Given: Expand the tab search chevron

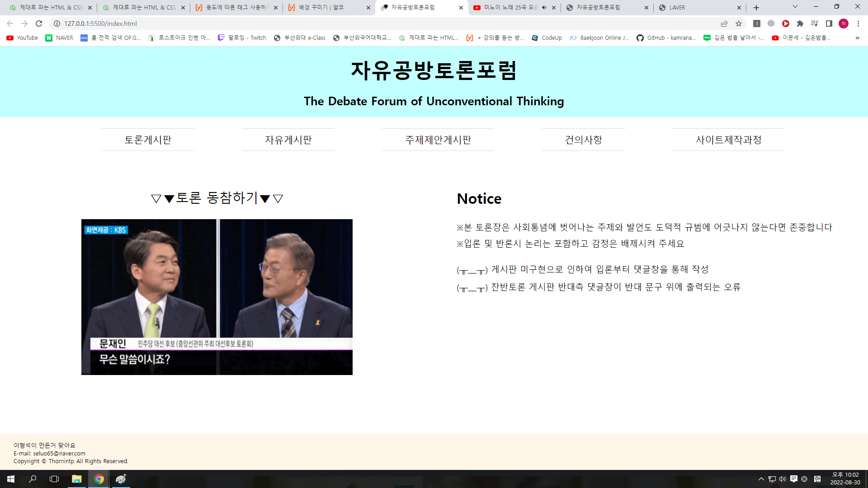Looking at the screenshot, I should click(795, 7).
